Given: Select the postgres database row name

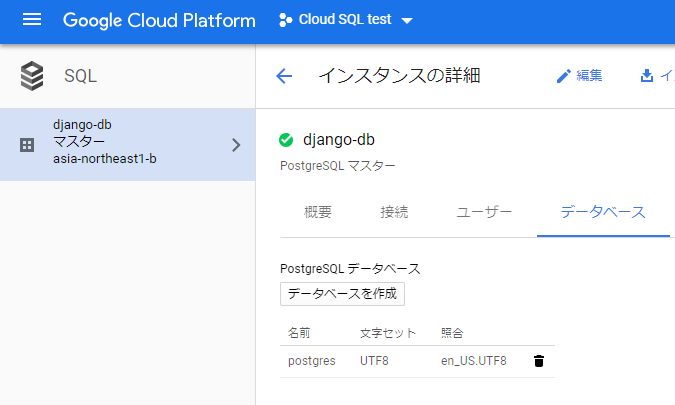Looking at the screenshot, I should click(x=312, y=361).
